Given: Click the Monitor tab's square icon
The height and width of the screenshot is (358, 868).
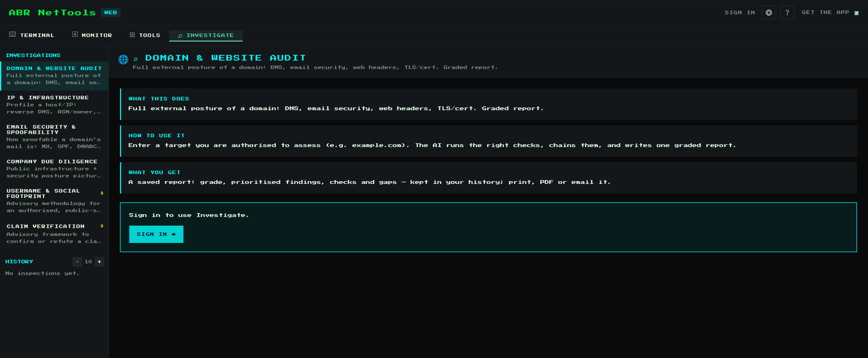Looking at the screenshot, I should tap(75, 35).
